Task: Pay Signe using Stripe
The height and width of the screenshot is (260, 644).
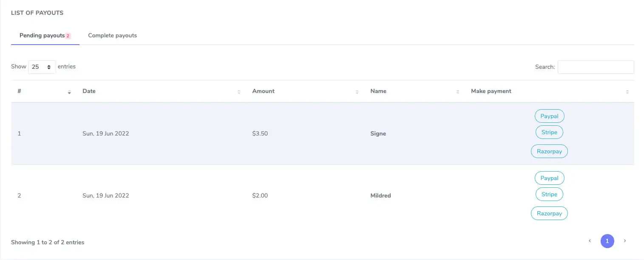Action: tap(549, 132)
